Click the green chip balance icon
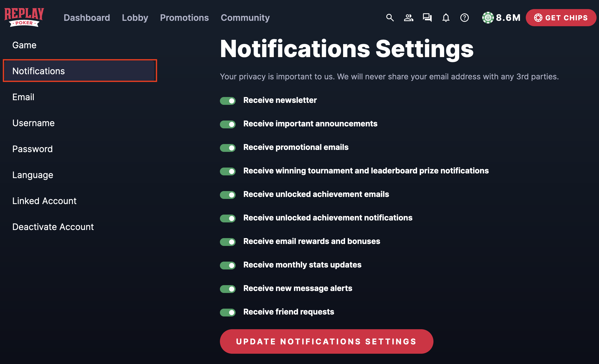The height and width of the screenshot is (364, 599). click(488, 18)
